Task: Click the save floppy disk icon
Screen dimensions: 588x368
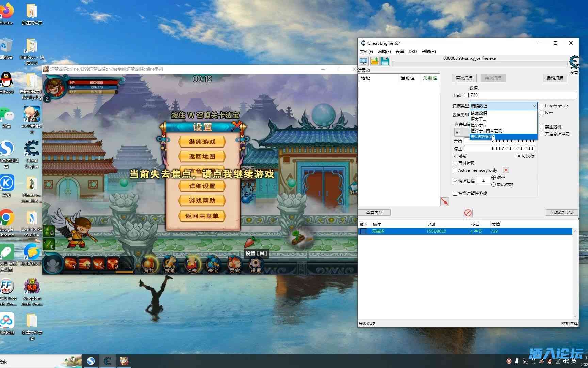Action: 385,61
